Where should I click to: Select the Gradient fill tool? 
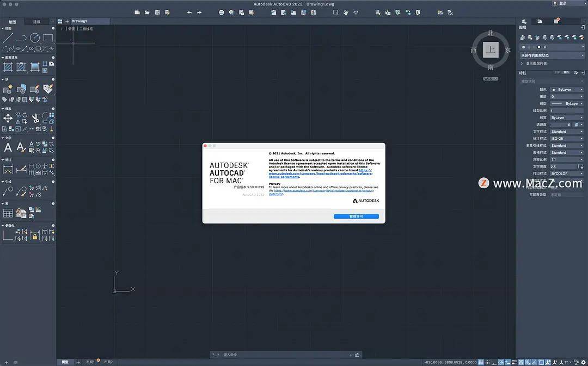click(x=35, y=67)
